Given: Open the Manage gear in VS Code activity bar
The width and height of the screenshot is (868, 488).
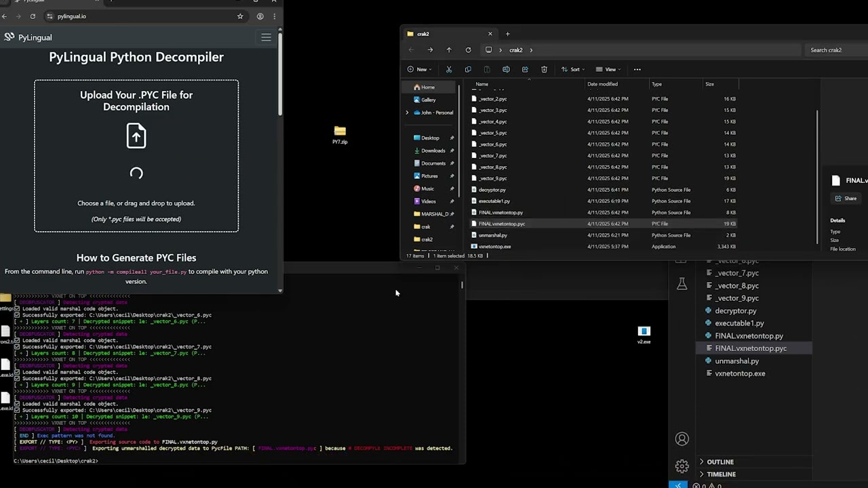Looking at the screenshot, I should coord(682,466).
